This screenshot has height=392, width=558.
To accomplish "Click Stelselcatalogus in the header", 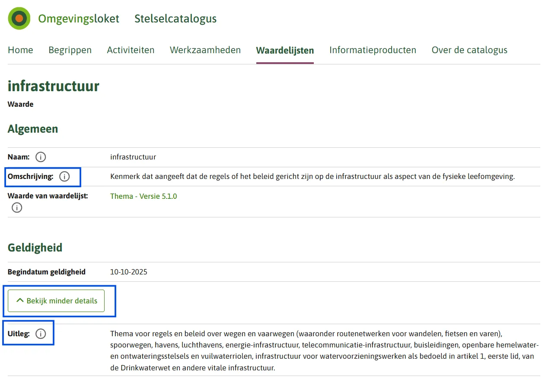I will click(x=175, y=18).
